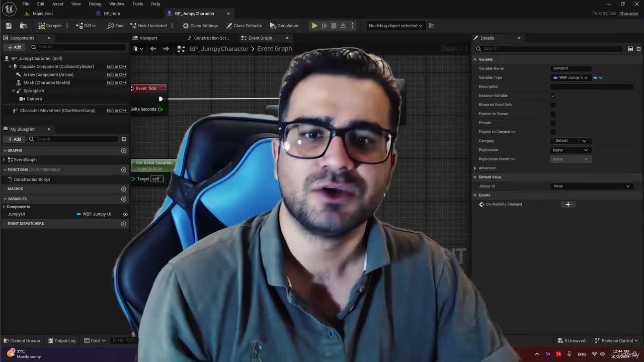Navigate back in graph history
644x362 pixels.
153,49
